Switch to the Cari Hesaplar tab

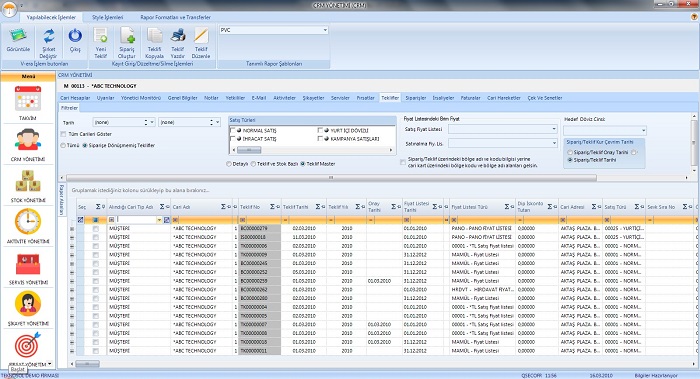(75, 98)
